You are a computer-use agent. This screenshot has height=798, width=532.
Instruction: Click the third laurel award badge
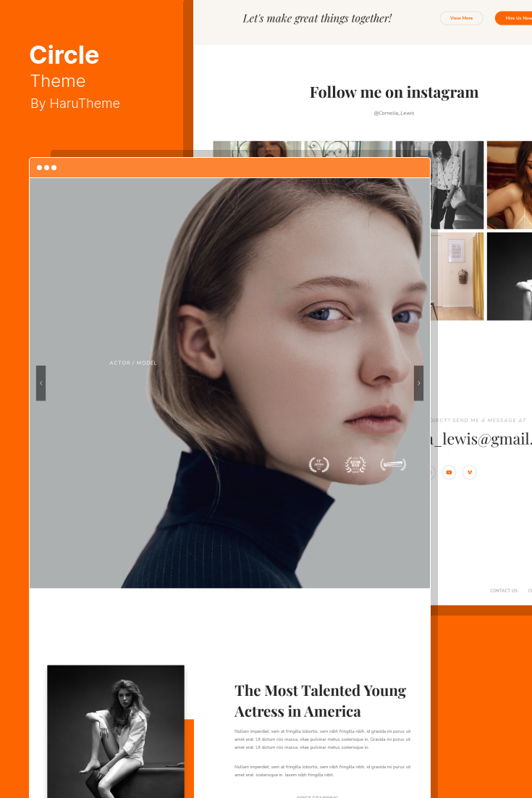[x=393, y=464]
